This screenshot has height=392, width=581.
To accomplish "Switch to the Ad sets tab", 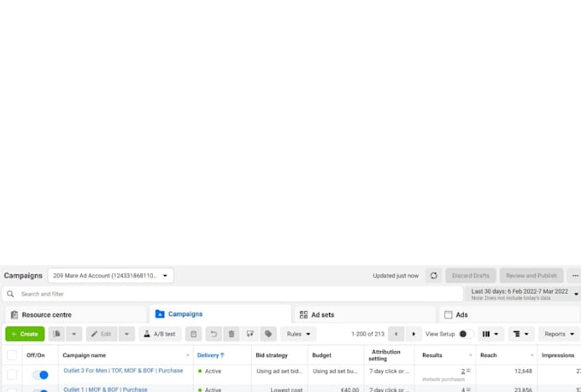I will 365,314.
